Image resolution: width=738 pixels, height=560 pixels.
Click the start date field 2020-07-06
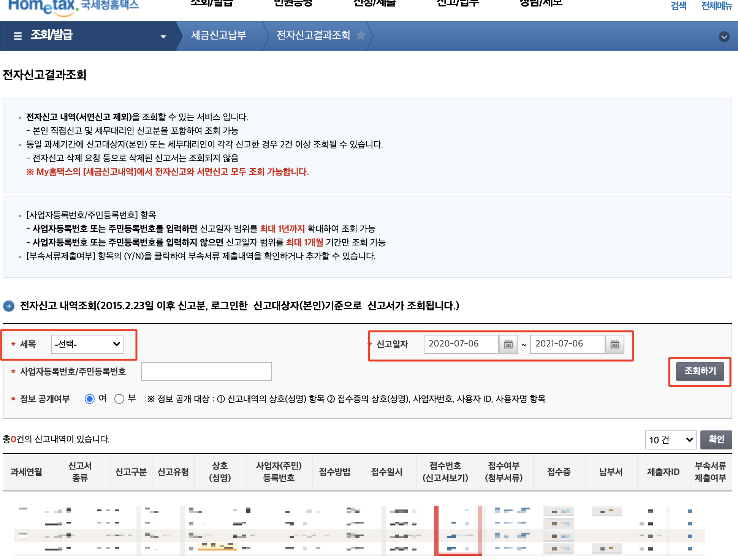461,344
